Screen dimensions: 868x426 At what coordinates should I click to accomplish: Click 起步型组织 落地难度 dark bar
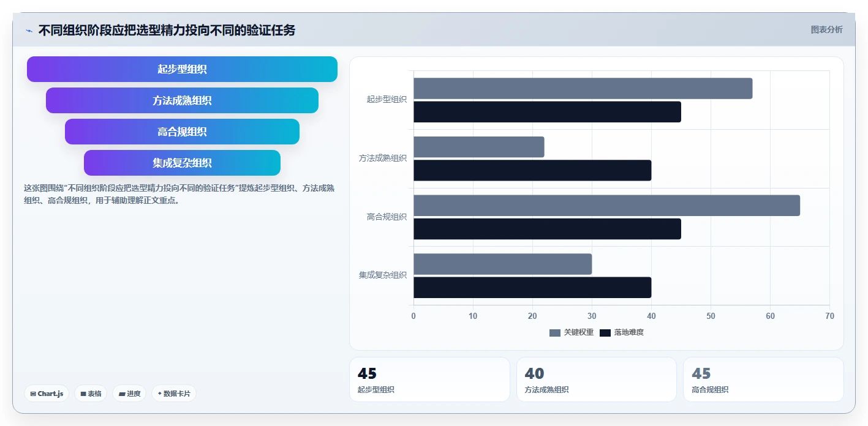(x=547, y=112)
